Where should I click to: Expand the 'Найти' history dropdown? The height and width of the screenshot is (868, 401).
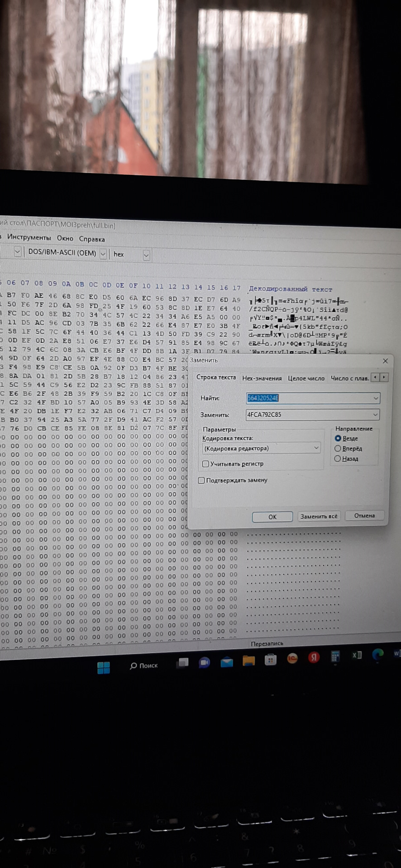pyautogui.click(x=376, y=398)
